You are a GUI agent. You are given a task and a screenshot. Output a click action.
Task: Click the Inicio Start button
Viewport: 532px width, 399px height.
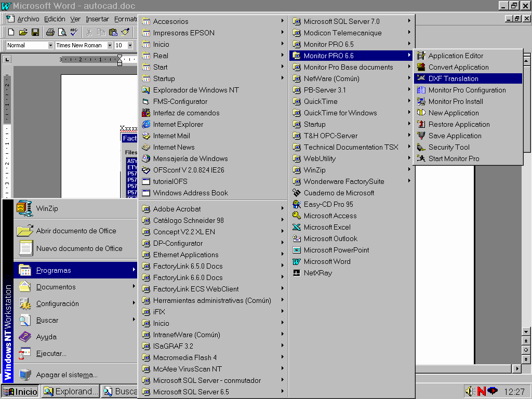click(20, 392)
